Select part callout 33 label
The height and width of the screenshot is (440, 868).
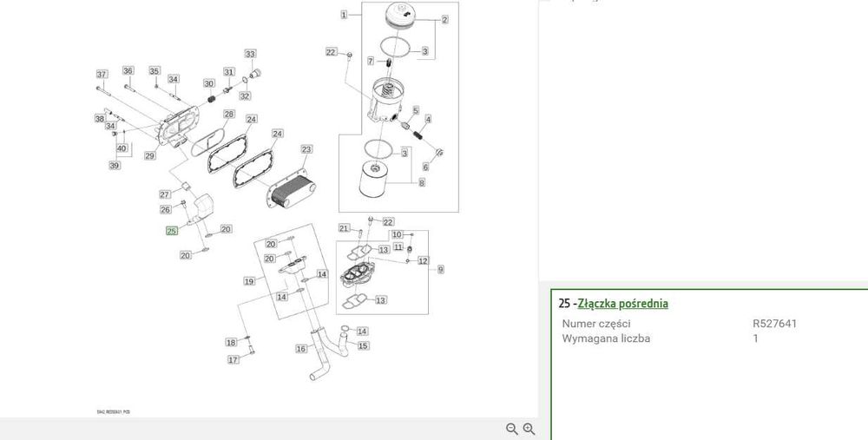[x=250, y=54]
